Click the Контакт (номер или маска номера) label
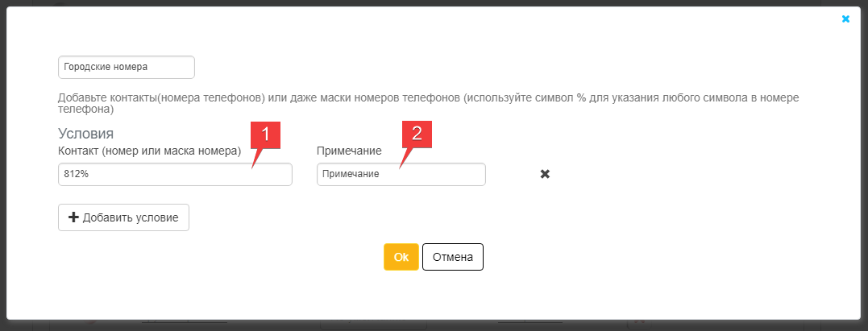868x331 pixels. click(149, 150)
